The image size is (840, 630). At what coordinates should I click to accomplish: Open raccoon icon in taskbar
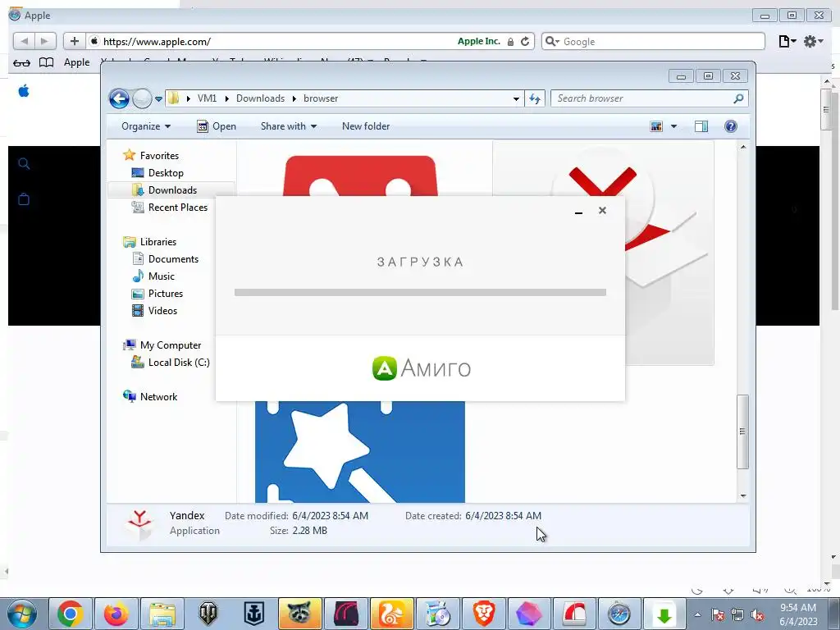point(300,614)
